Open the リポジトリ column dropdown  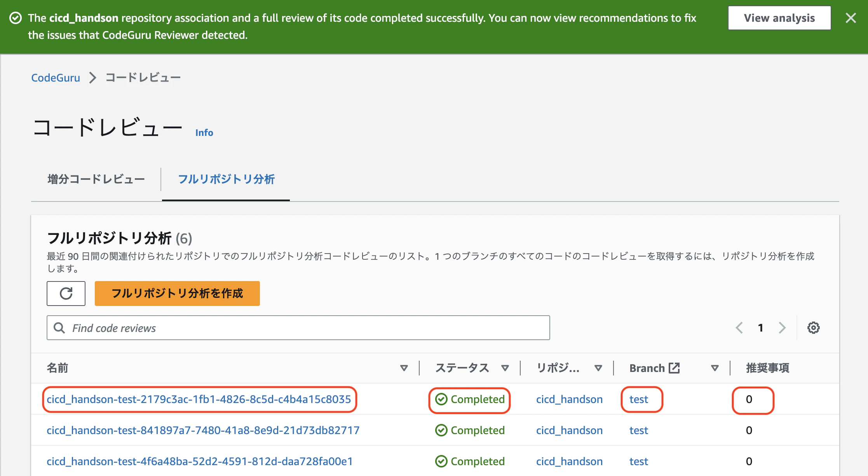[598, 368]
